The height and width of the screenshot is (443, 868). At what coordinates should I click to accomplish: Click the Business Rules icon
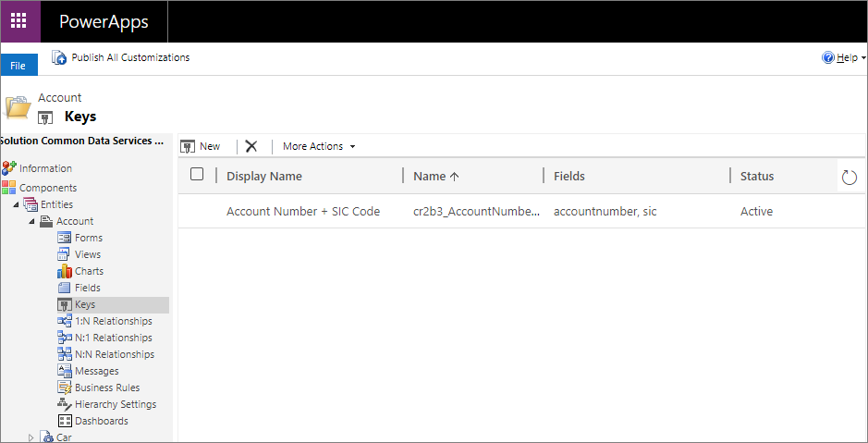65,388
